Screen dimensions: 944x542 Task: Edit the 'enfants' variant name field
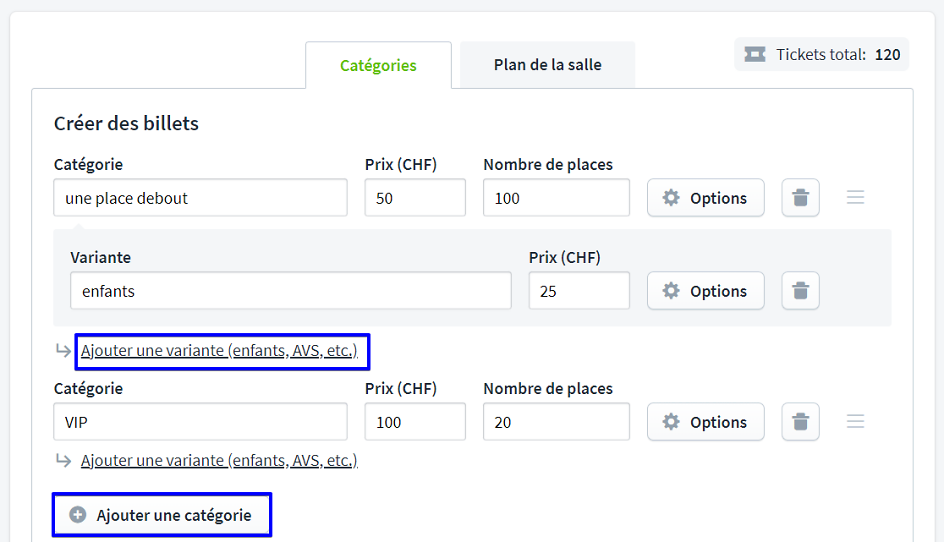coord(290,291)
